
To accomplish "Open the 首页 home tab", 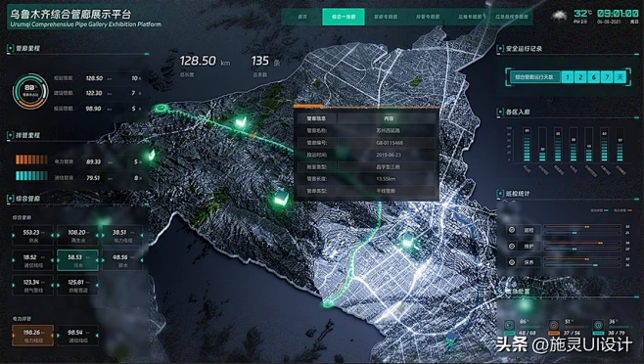I will (x=302, y=17).
